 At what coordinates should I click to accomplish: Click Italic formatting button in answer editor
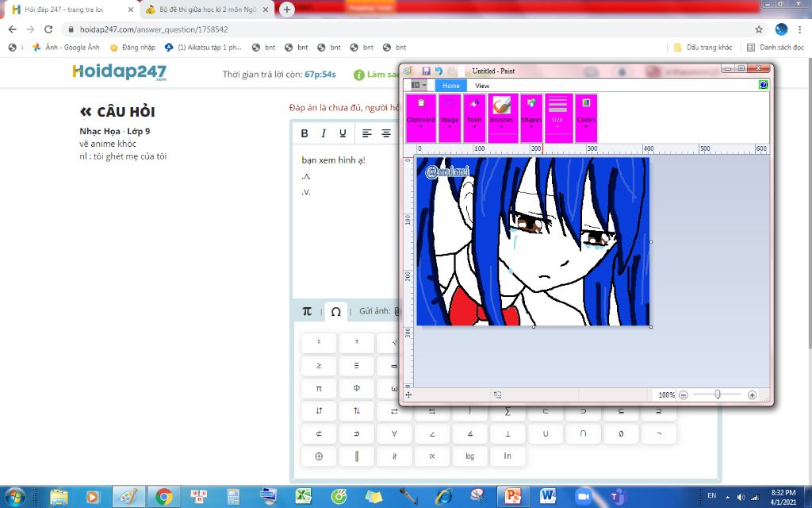tap(324, 133)
